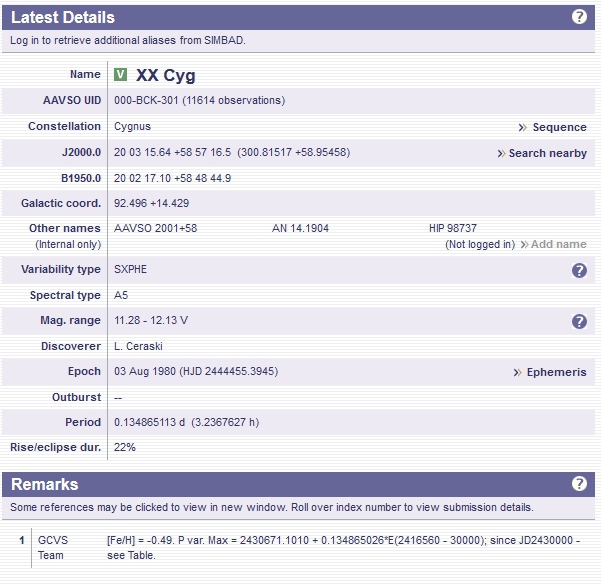Image resolution: width=601 pixels, height=585 pixels.
Task: Click GCVS Team remark source
Action: pyautogui.click(x=53, y=548)
